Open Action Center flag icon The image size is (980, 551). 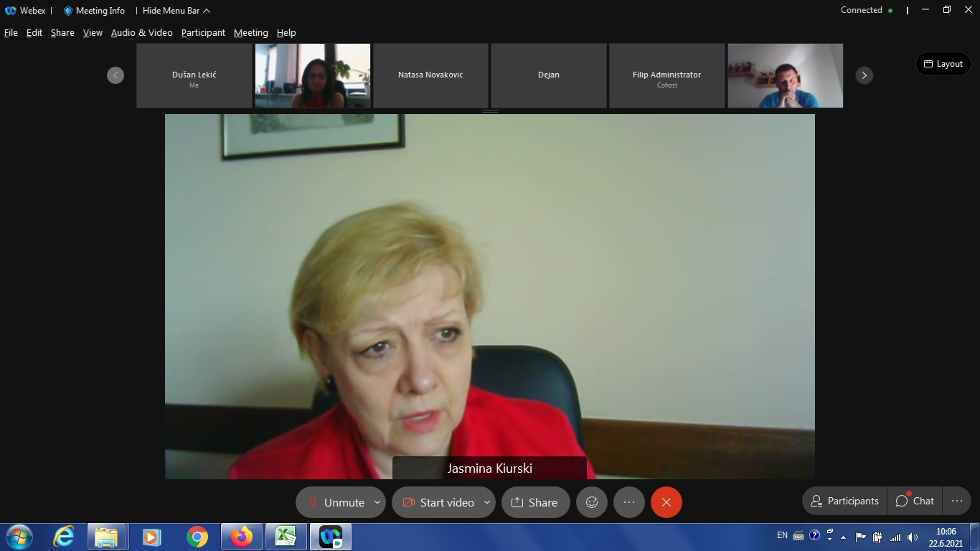coord(861,537)
